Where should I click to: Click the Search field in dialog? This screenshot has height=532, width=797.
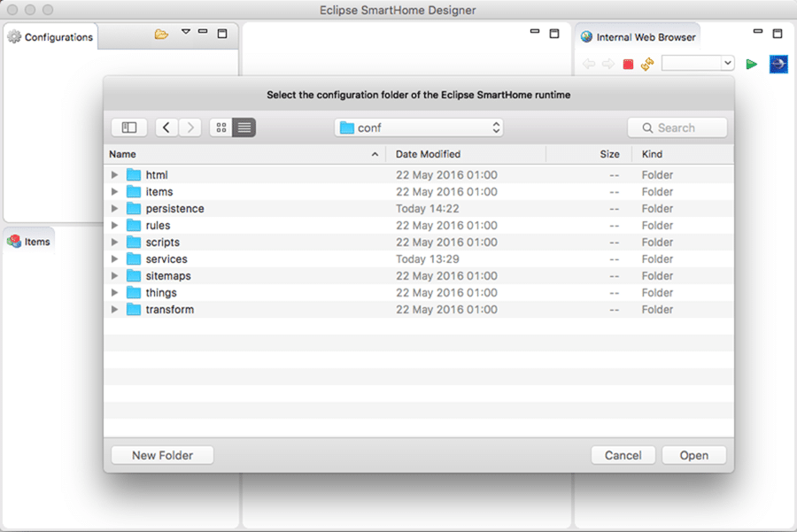click(x=677, y=127)
